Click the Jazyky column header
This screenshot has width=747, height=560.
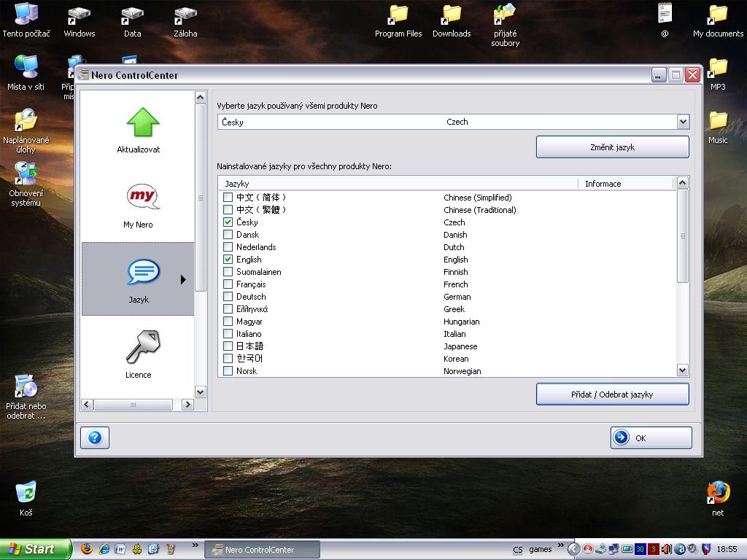pos(398,183)
